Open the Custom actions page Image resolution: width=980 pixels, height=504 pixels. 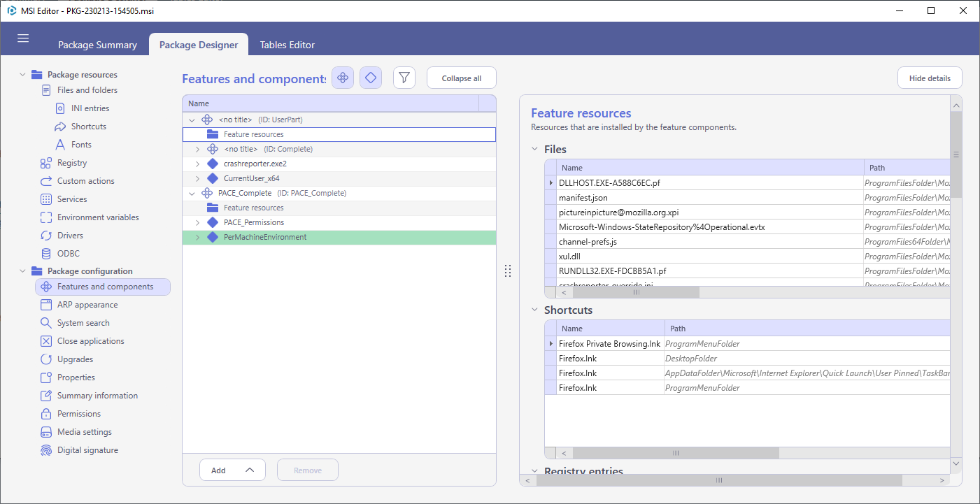point(86,181)
